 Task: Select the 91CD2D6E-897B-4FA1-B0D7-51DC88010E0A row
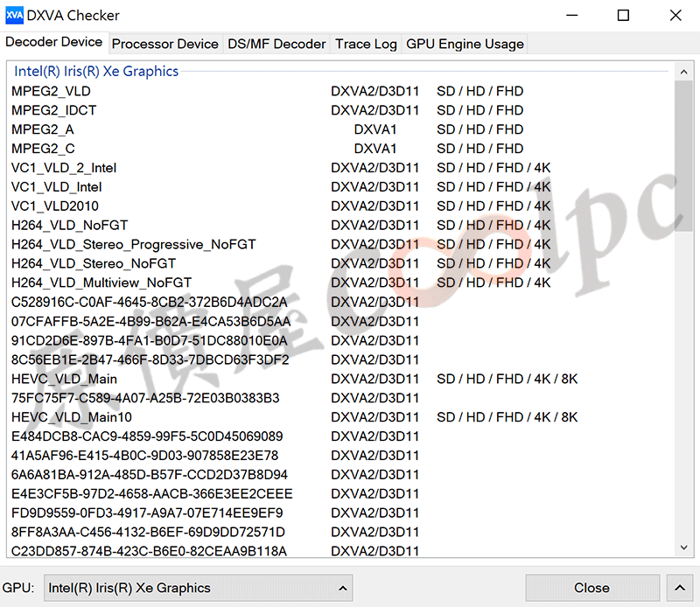(340, 340)
